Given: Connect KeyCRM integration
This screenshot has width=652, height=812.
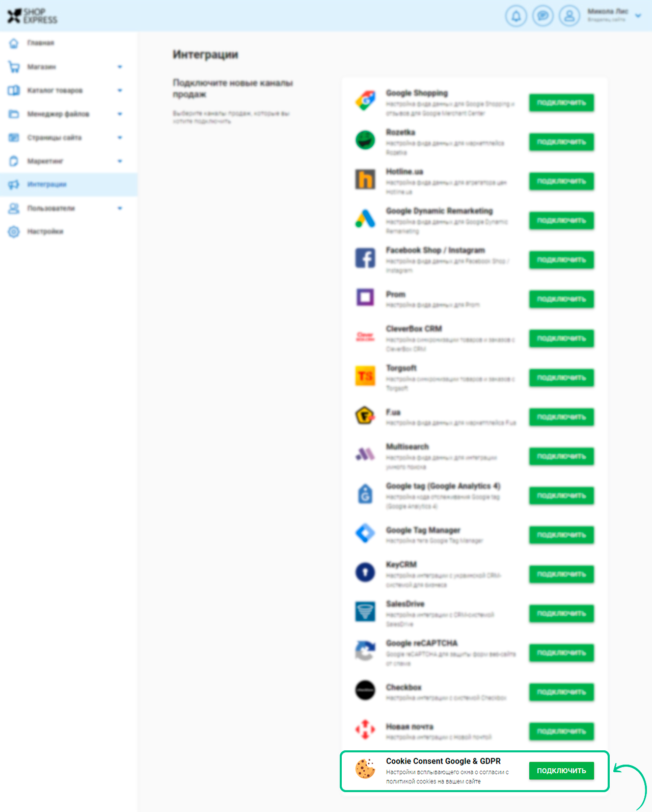Looking at the screenshot, I should pos(561,574).
